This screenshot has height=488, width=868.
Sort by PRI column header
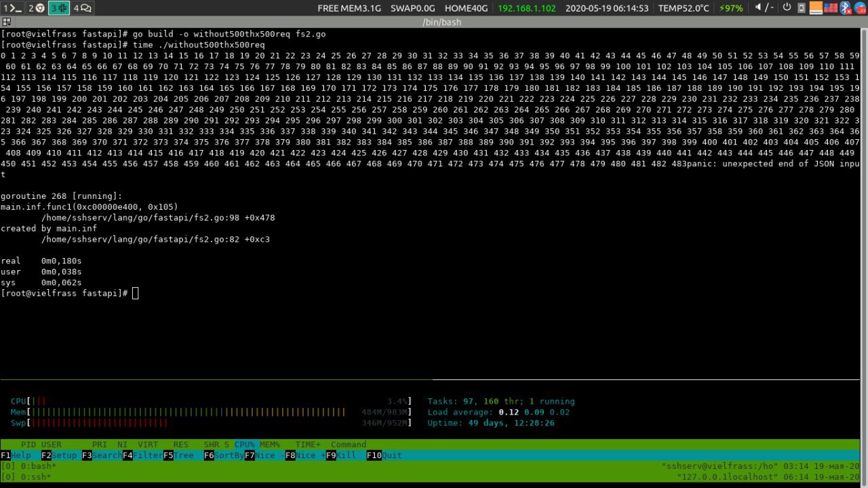tap(99, 445)
